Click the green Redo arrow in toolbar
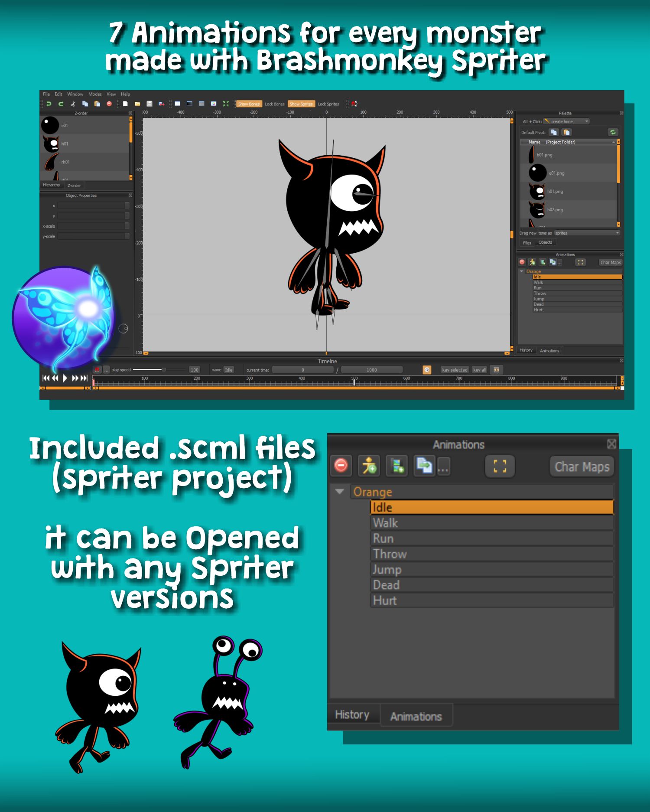 tap(61, 104)
